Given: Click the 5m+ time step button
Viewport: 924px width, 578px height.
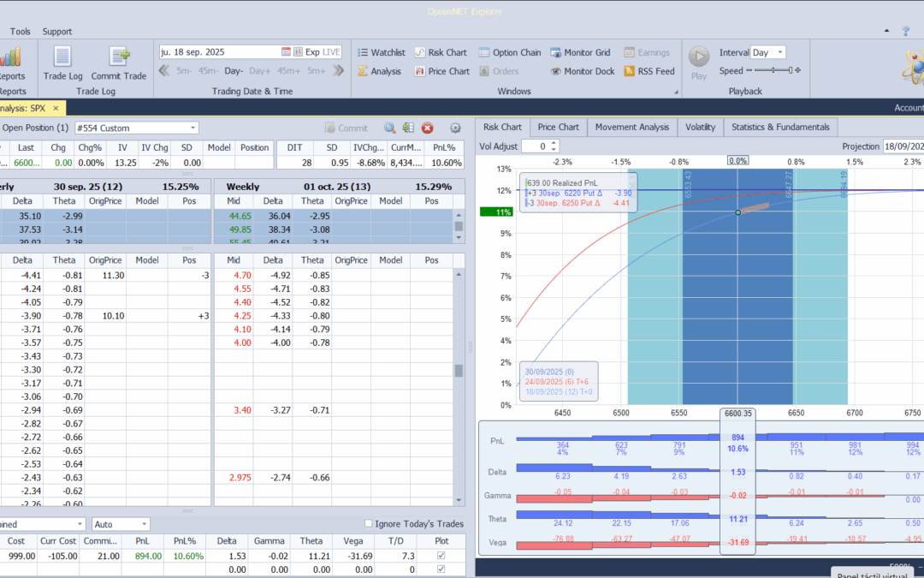Looking at the screenshot, I should [317, 71].
